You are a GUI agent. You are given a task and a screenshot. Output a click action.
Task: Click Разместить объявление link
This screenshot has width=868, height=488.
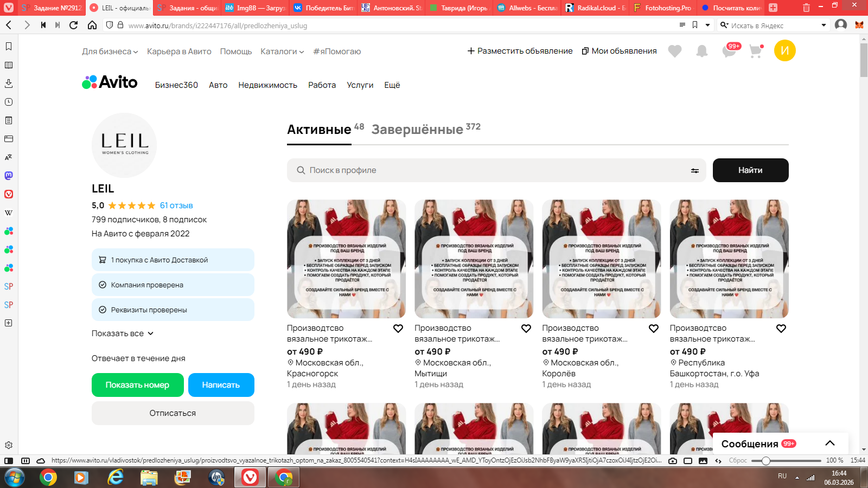click(x=520, y=51)
